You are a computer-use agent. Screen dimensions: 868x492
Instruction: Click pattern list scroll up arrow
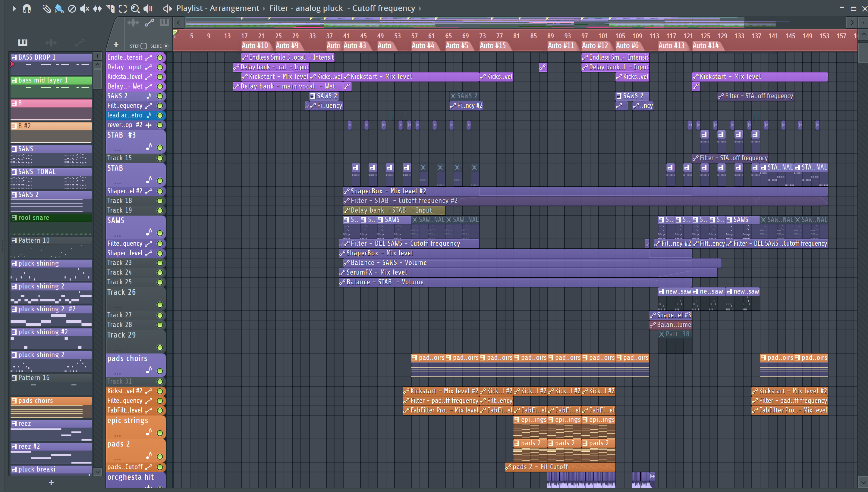point(97,64)
